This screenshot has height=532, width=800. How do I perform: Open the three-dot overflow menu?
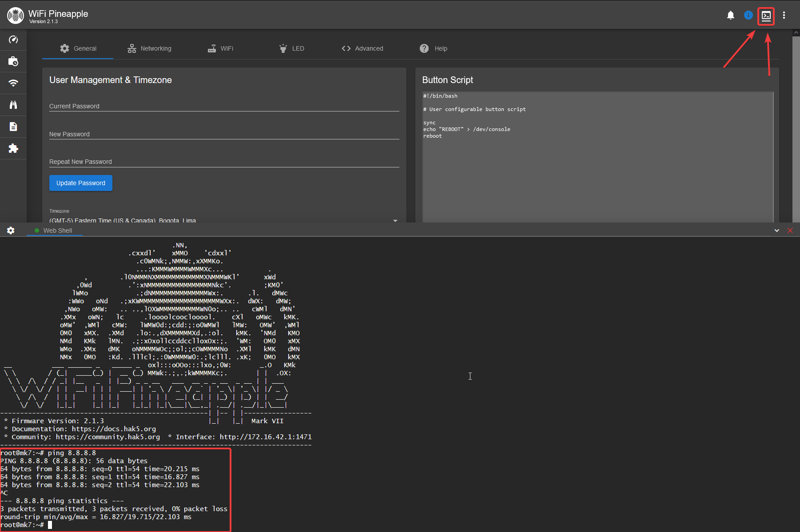(x=784, y=16)
